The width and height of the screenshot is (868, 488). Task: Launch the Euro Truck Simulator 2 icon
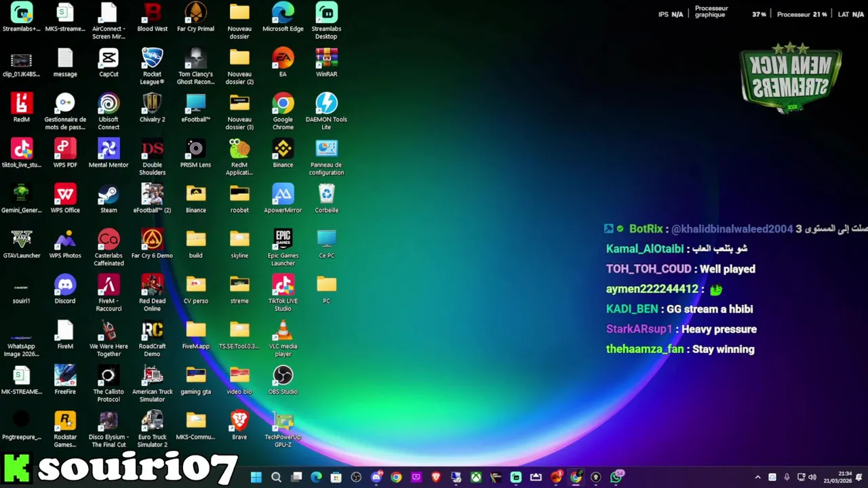click(x=152, y=429)
